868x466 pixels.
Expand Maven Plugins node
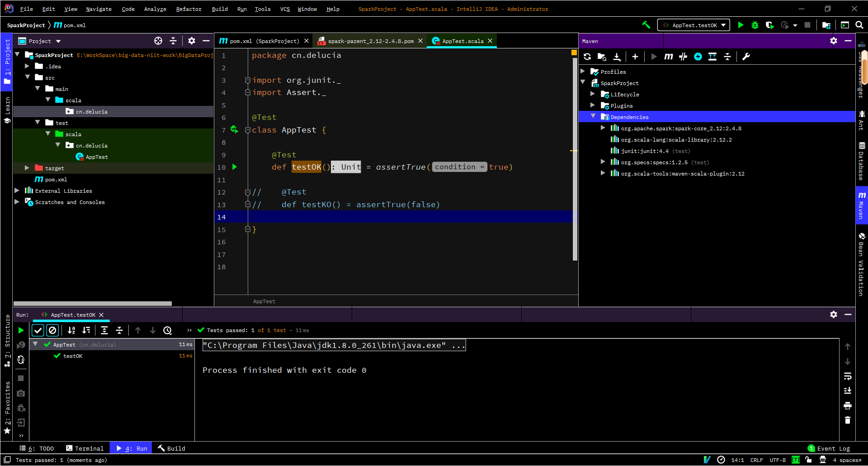pos(593,105)
